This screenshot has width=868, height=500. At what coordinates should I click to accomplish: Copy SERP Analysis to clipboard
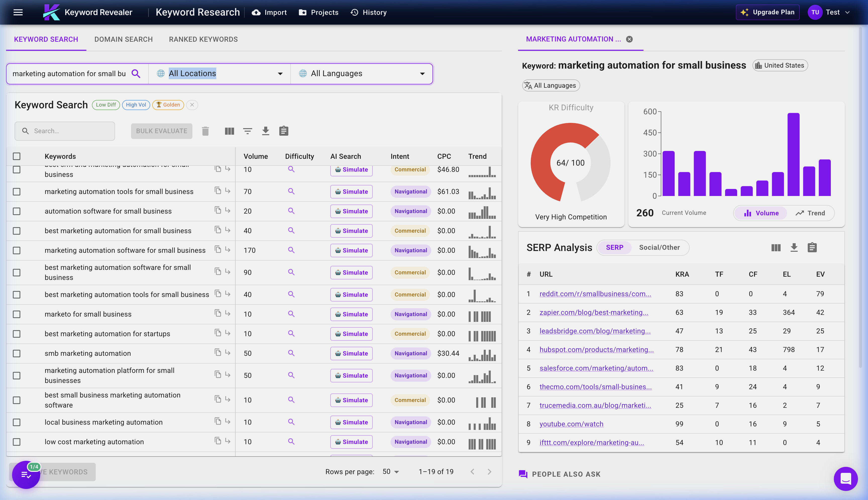point(812,247)
